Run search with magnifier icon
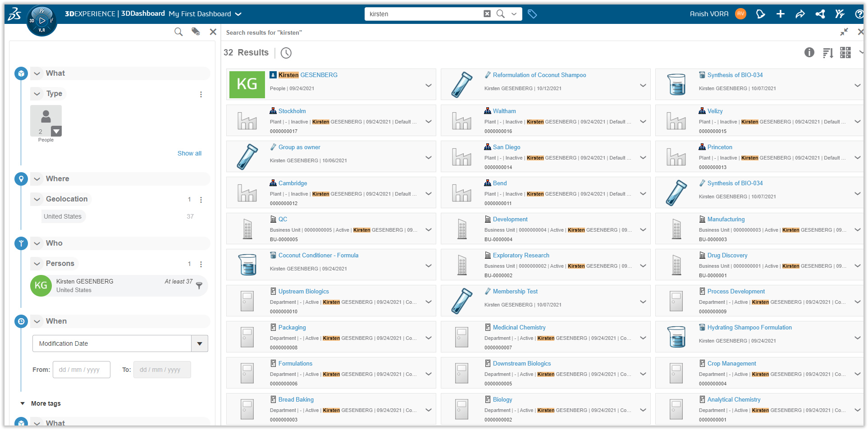Screen dimensions: 868x430 tap(500, 14)
